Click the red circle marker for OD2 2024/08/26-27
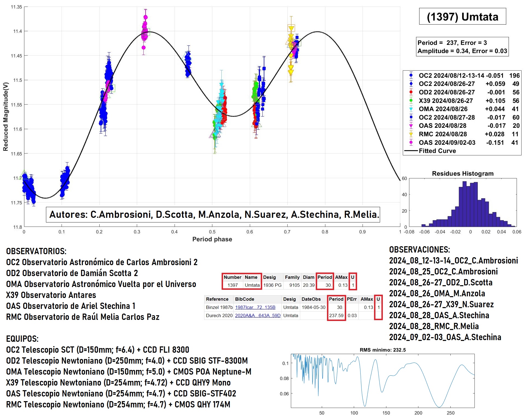 tap(411, 92)
